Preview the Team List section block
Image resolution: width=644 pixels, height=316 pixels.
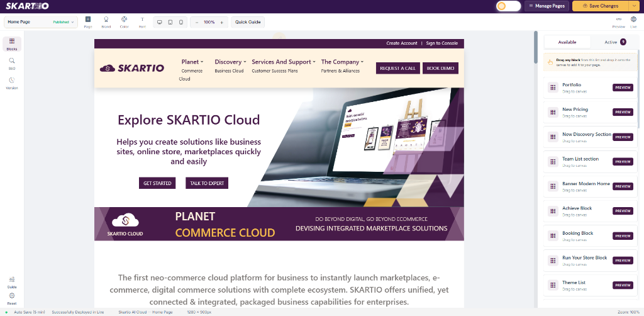click(x=623, y=162)
